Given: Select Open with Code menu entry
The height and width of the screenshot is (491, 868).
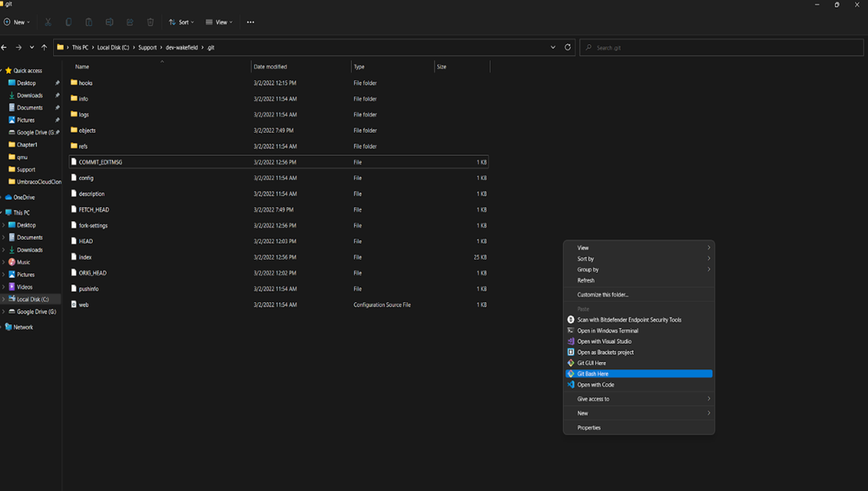Looking at the screenshot, I should (595, 385).
